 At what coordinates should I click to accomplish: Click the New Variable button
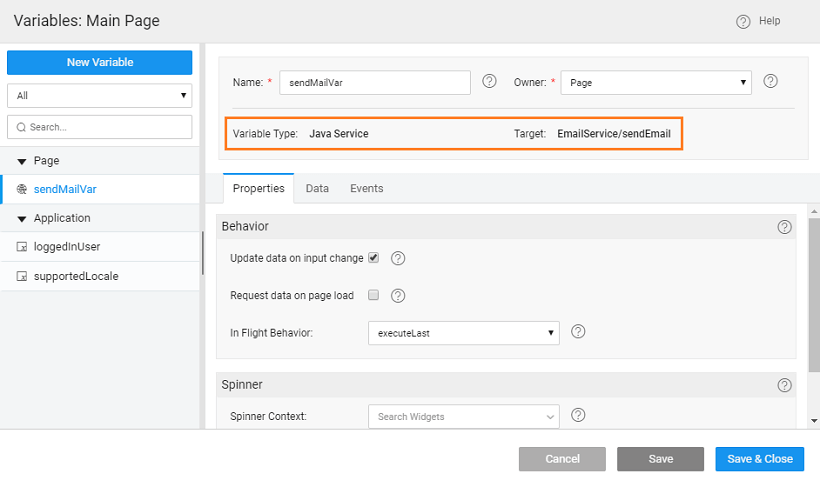[x=99, y=62]
